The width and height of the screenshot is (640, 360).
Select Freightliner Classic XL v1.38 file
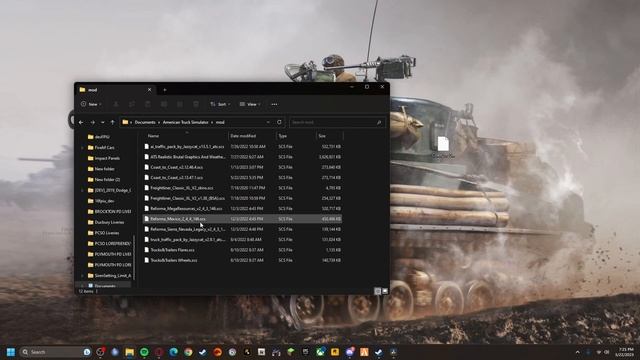click(x=242, y=198)
